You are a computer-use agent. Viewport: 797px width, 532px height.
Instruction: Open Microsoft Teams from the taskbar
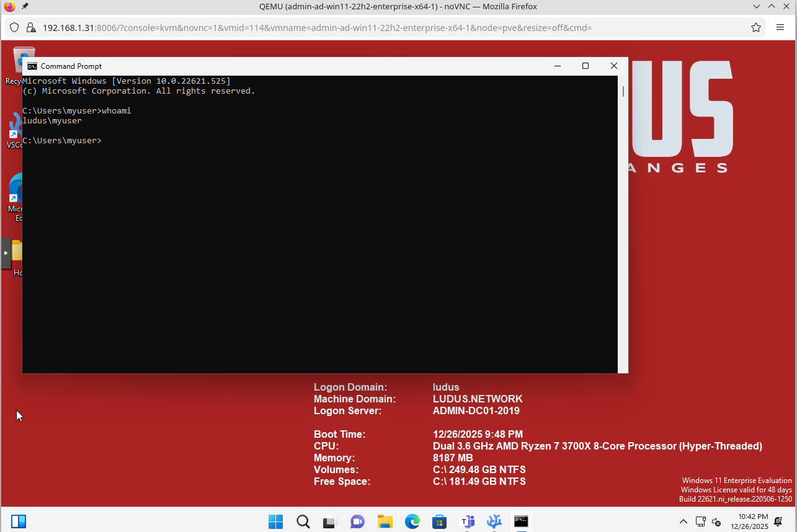point(467,521)
